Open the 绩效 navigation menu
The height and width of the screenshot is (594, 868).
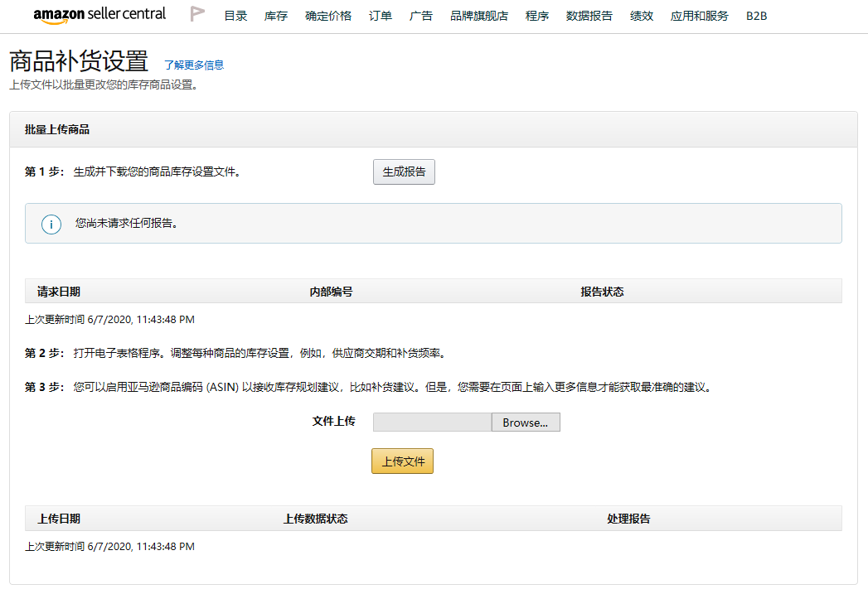point(641,14)
